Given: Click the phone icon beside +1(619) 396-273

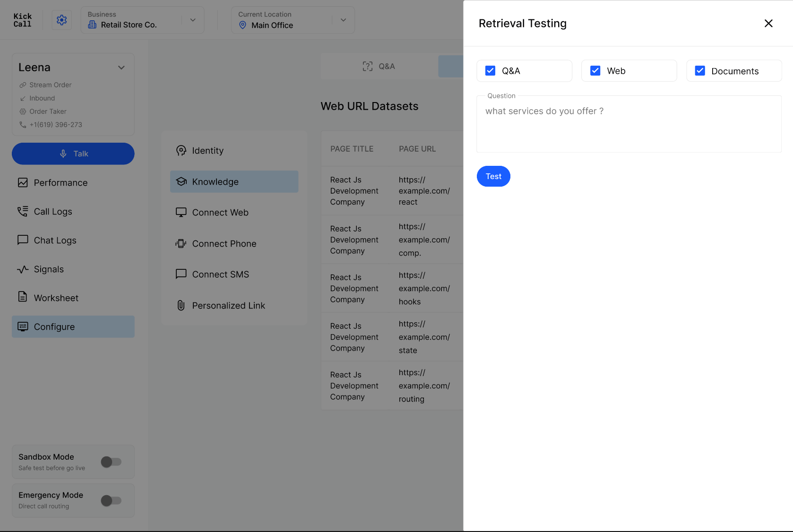Looking at the screenshot, I should click(x=23, y=125).
